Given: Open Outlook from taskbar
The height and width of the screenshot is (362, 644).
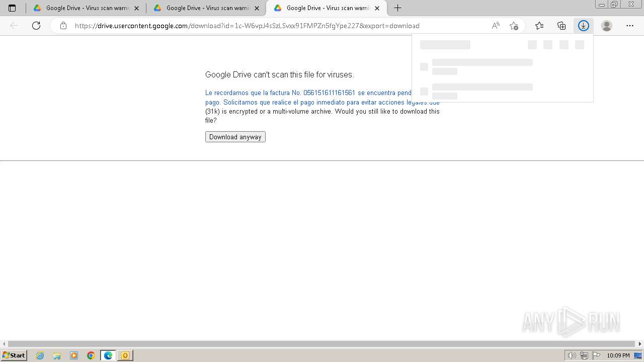Looking at the screenshot, I should pos(125,355).
